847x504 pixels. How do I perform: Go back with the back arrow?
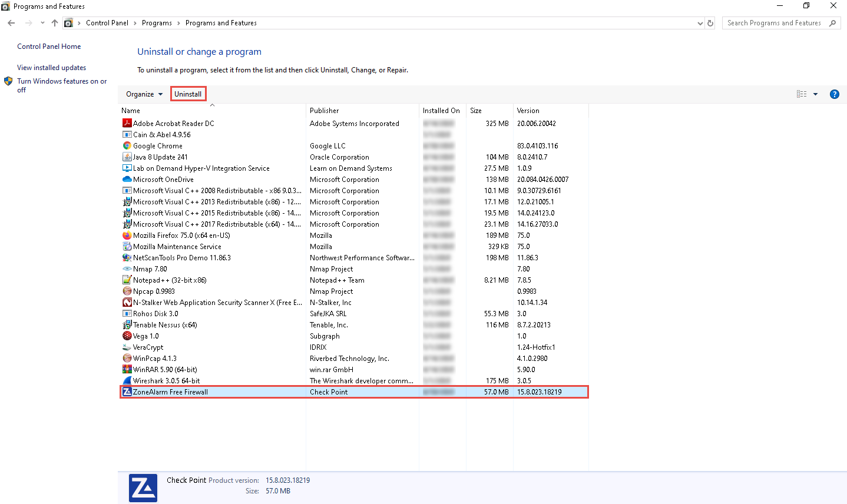pos(11,23)
